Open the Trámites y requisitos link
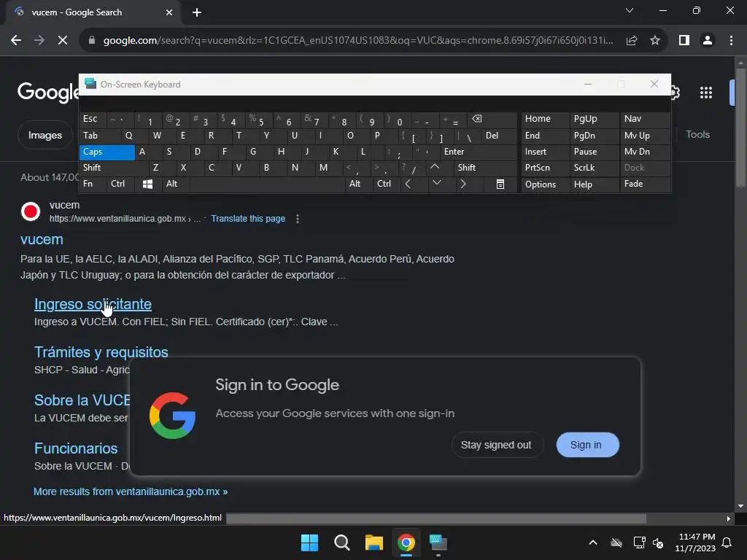747x560 pixels. tap(101, 352)
